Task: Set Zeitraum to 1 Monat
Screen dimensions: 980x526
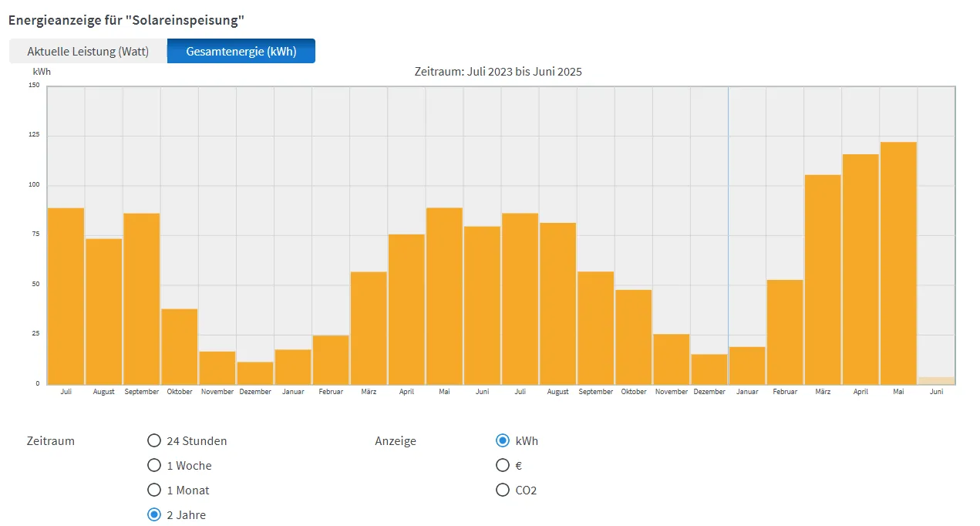Action: 154,491
